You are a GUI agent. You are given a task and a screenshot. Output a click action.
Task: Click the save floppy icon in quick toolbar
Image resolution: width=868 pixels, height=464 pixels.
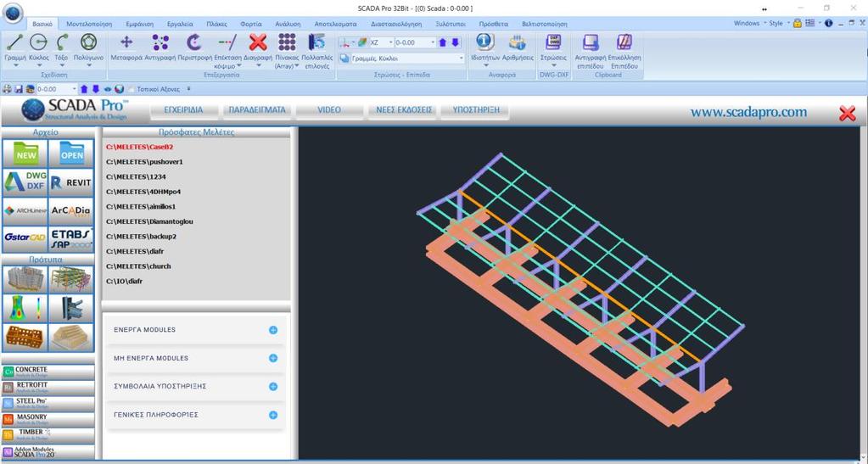(x=19, y=88)
